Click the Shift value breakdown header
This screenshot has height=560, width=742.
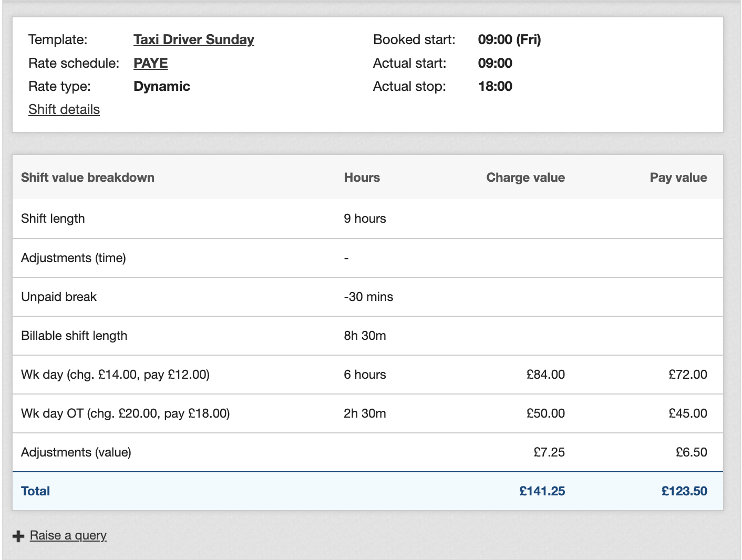tap(88, 178)
